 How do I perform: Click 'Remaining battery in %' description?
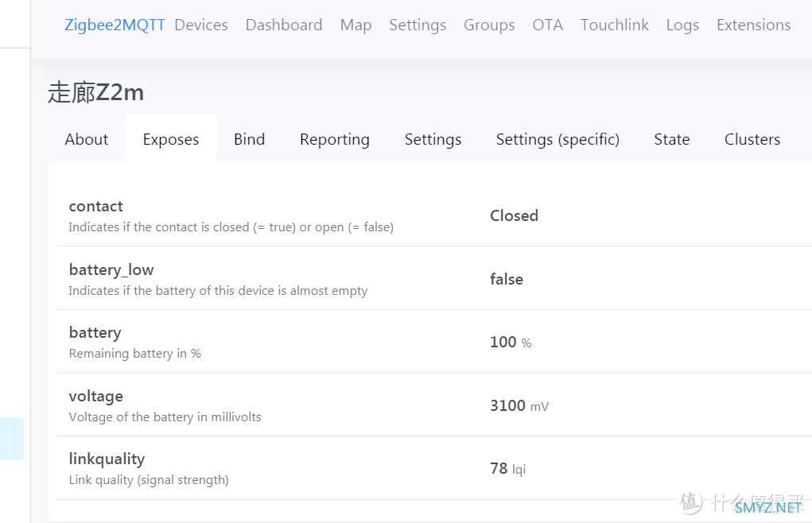coord(134,354)
